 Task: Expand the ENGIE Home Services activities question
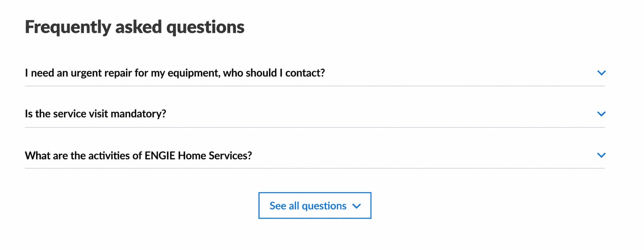601,155
